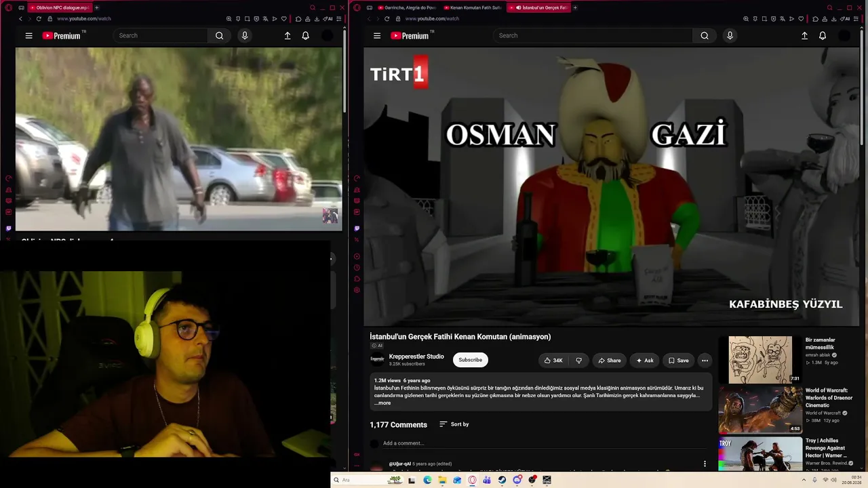Click the Oblivion NPC video player
The height and width of the screenshot is (488, 868).
click(x=178, y=139)
